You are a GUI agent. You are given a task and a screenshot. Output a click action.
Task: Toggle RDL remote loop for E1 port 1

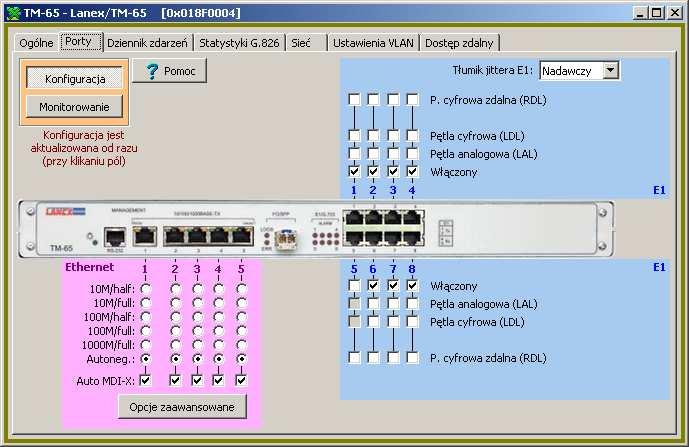point(354,100)
